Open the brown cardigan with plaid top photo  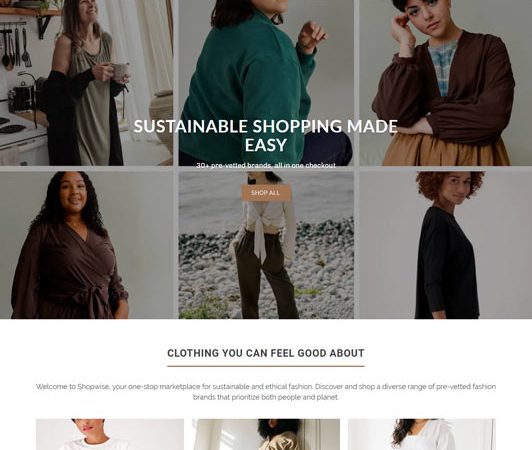tap(445, 83)
